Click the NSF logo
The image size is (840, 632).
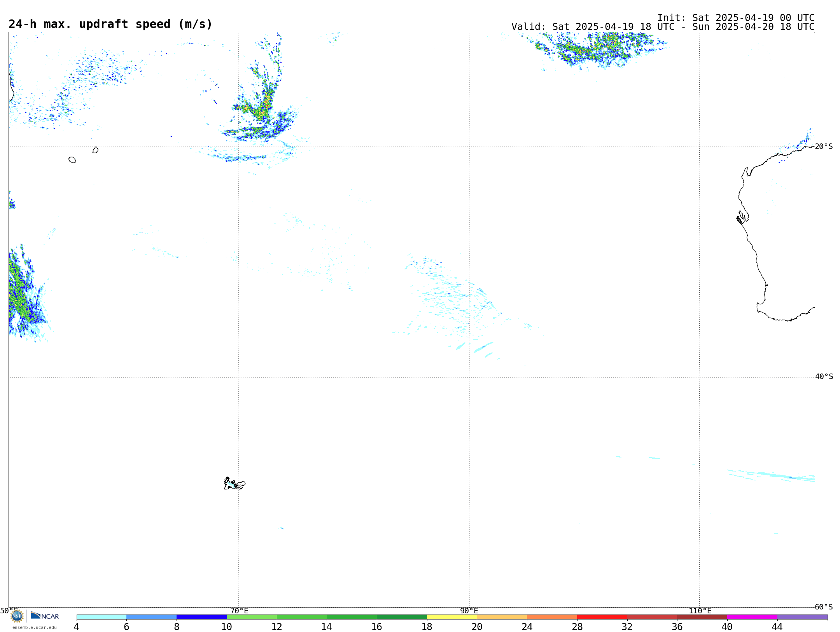[x=17, y=616]
